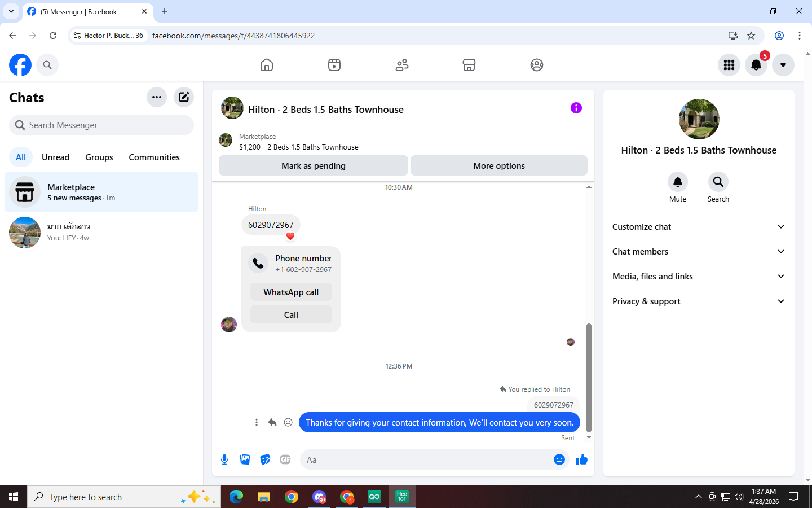Open Facebook search magnifier beside logo
The height and width of the screenshot is (508, 812).
[47, 65]
